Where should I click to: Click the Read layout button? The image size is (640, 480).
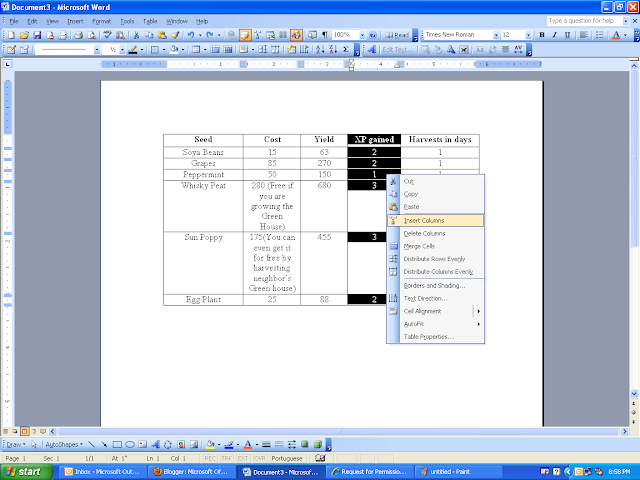click(x=397, y=36)
